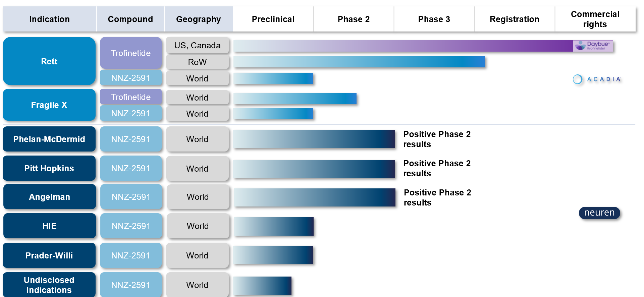The height and width of the screenshot is (297, 644).
Task: Click the neuren logo badge
Action: pos(599,213)
